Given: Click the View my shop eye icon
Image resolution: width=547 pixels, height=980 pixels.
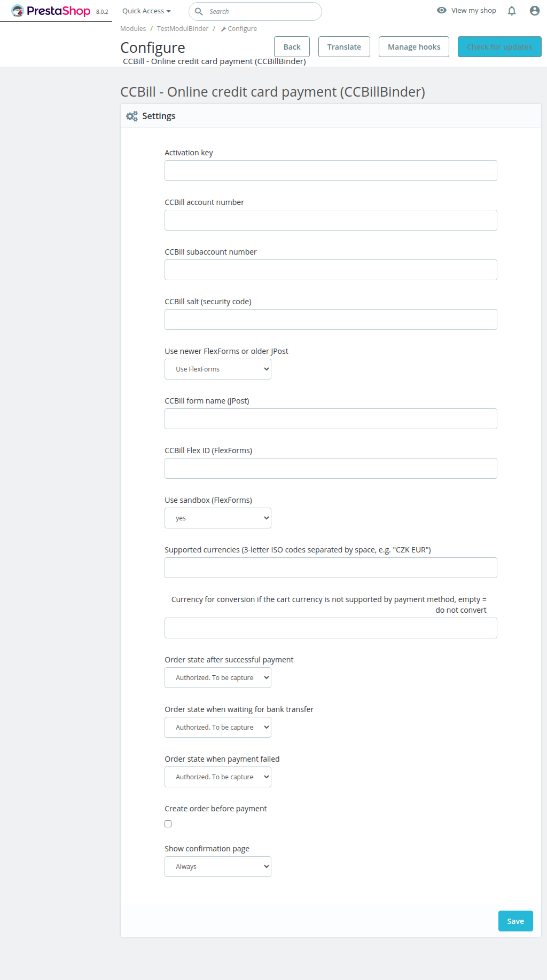Looking at the screenshot, I should [x=442, y=10].
